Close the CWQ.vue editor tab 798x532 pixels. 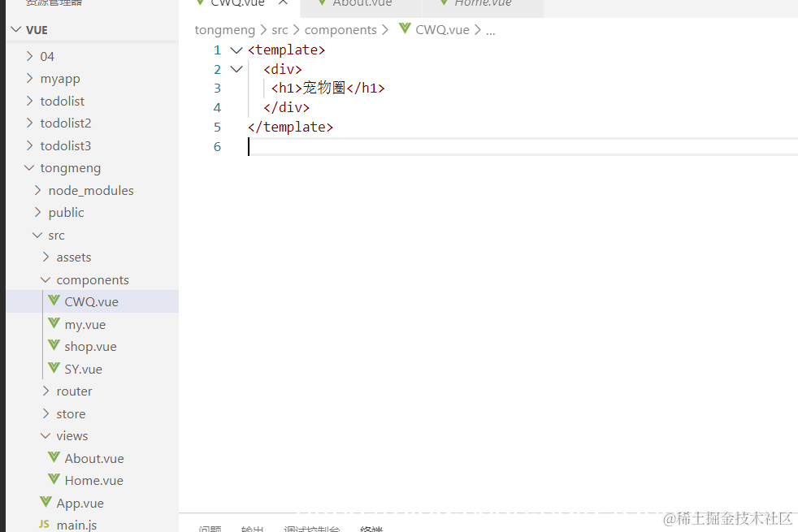(x=283, y=2)
